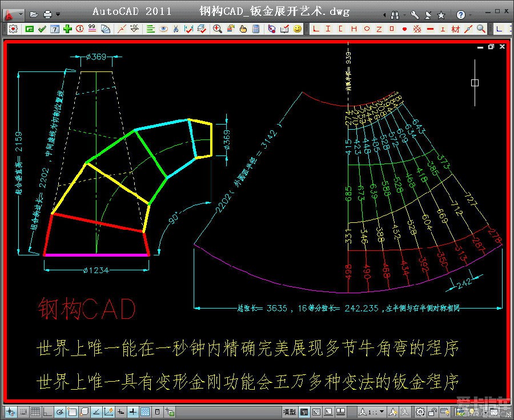The image size is (514, 420).
Task: Click the red zoom-in magnifier icon
Action: point(218,29)
